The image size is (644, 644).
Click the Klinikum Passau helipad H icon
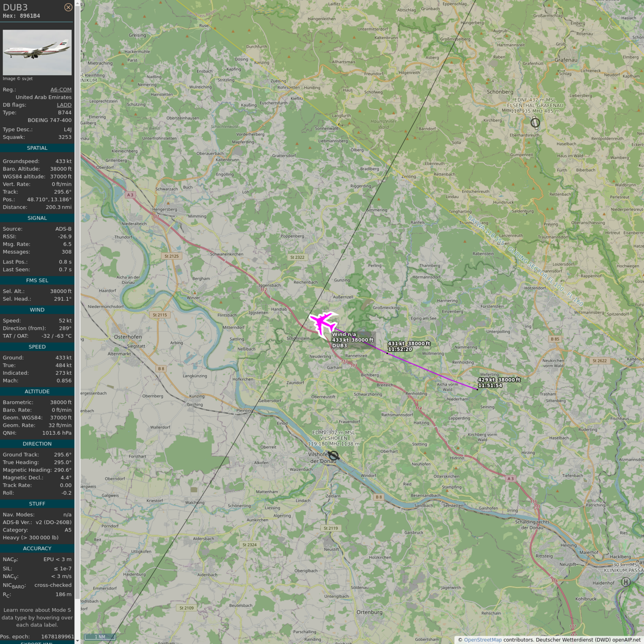(x=626, y=582)
